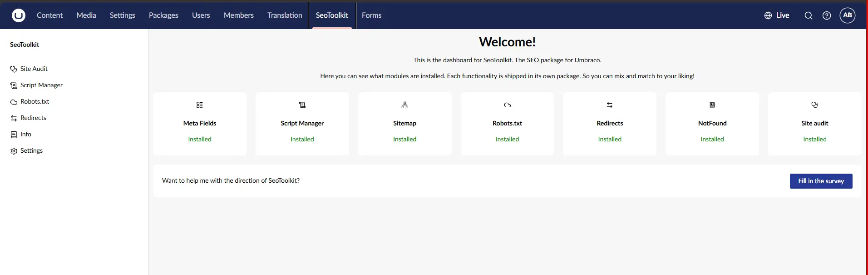Screen dimensions: 868x275
Task: Select the SeoToolkit section tab
Action: coord(332,15)
